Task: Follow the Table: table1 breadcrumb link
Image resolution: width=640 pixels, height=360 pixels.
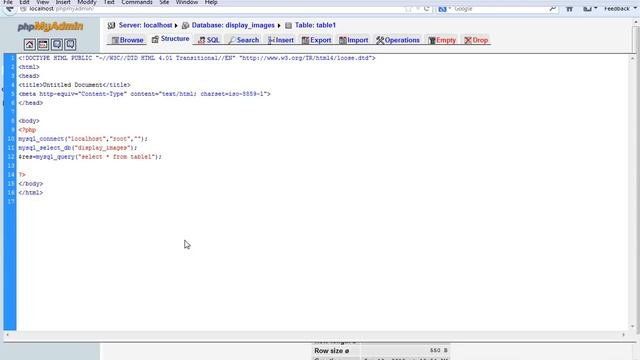Action: tap(315, 25)
